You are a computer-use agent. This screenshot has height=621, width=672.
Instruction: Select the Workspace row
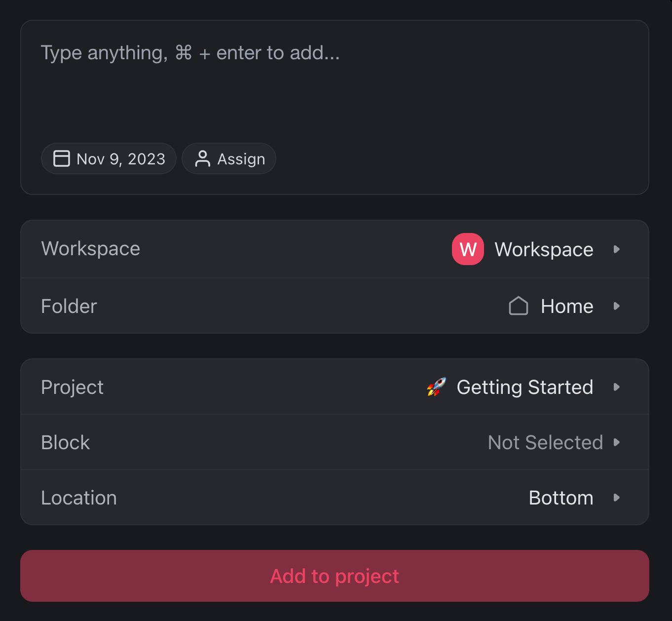(x=335, y=249)
